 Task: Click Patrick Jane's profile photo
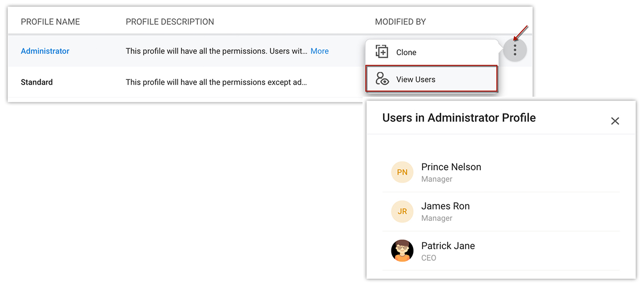coord(402,251)
